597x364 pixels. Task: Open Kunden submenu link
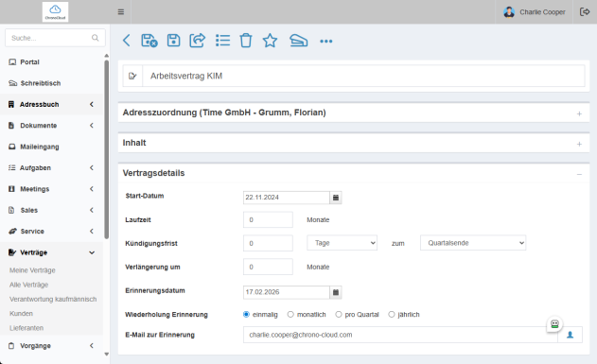click(x=22, y=314)
